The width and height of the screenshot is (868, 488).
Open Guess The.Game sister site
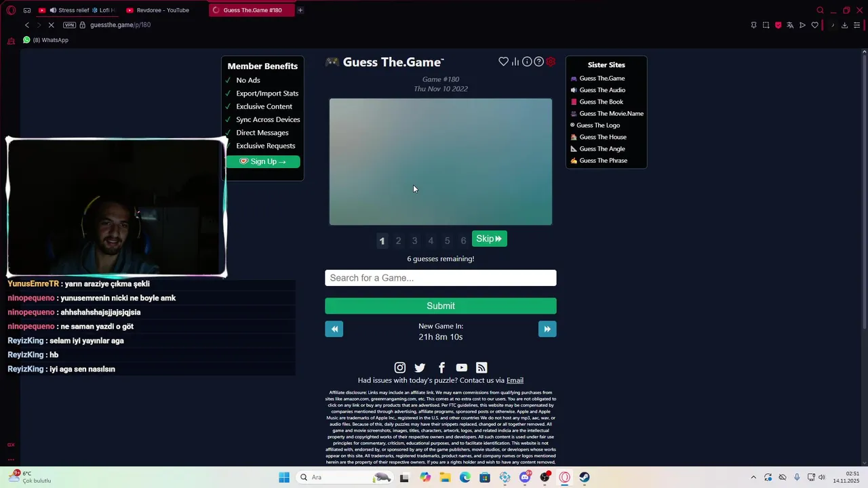click(597, 78)
